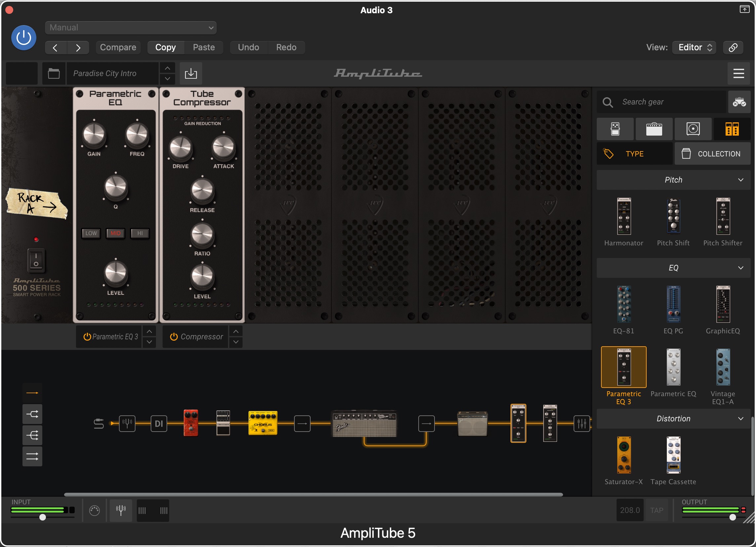Open the View Editor dropdown
This screenshot has width=756, height=547.
(694, 48)
